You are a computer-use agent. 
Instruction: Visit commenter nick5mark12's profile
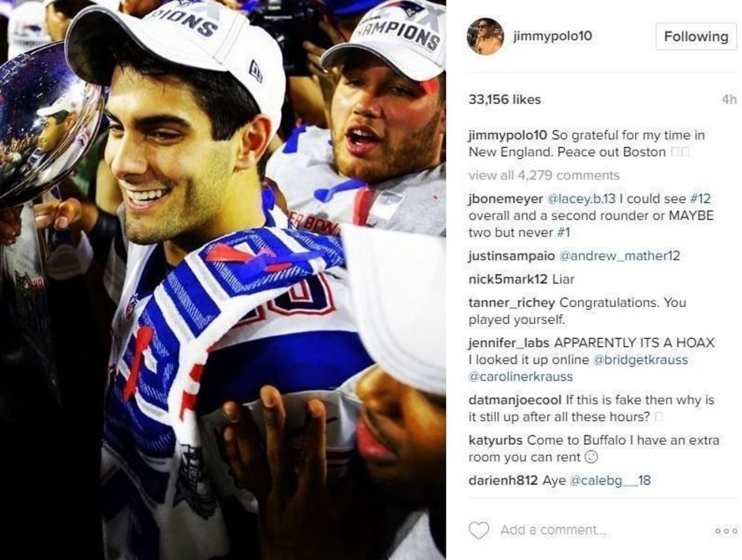coord(508,279)
